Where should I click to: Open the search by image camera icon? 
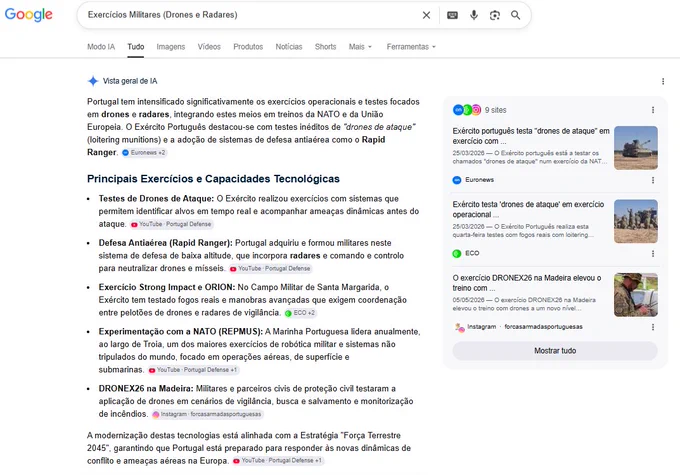[495, 15]
